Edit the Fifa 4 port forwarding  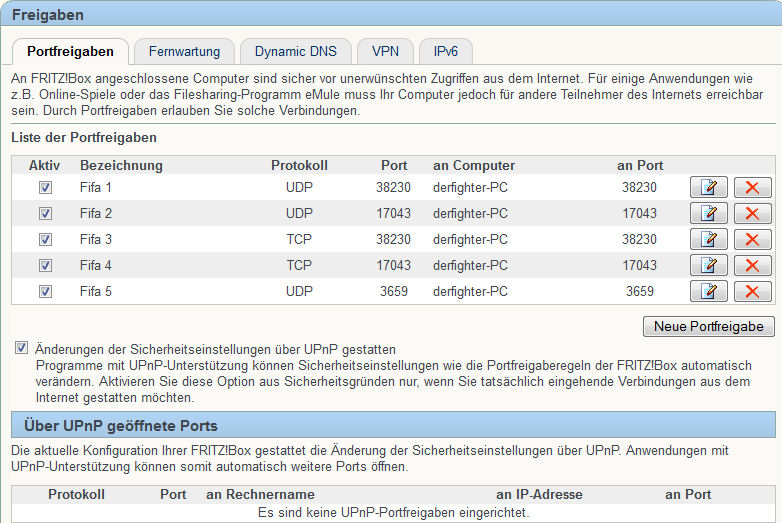click(x=709, y=265)
